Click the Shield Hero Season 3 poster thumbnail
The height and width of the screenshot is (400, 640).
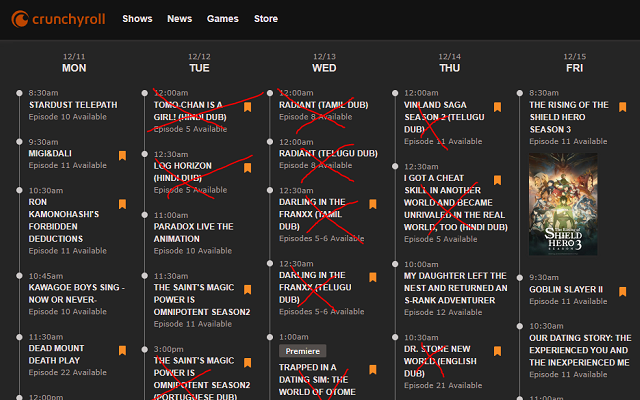coord(563,204)
